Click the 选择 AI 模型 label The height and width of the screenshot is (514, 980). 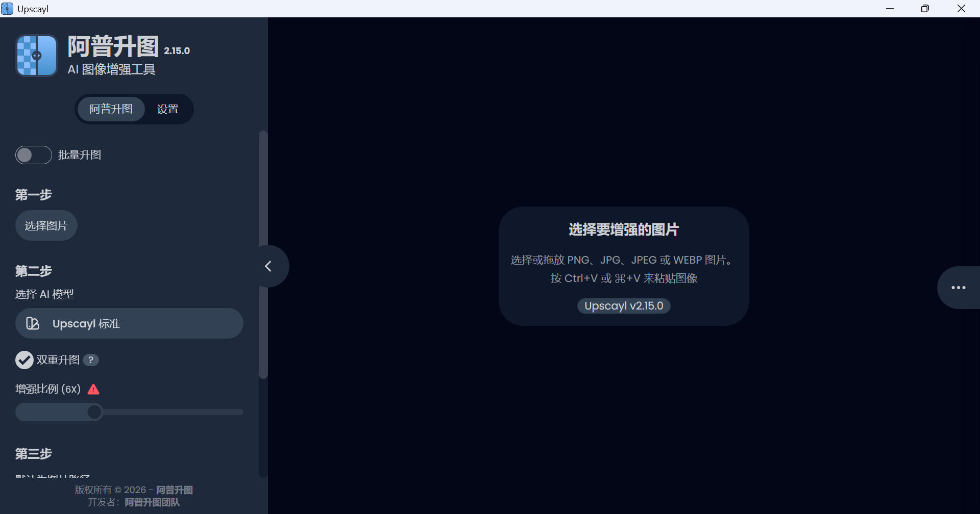coord(44,294)
